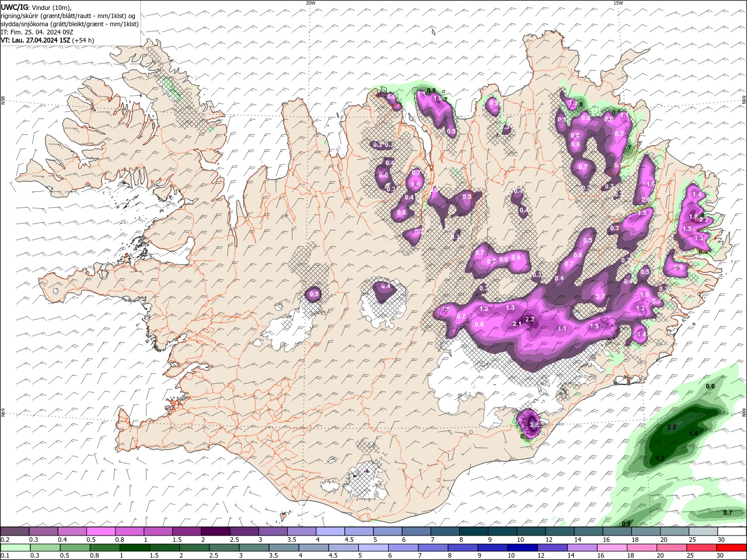This screenshot has width=747, height=560.
Task: Click the black '0.6' value offshore to the southeast
Action: coord(710,386)
